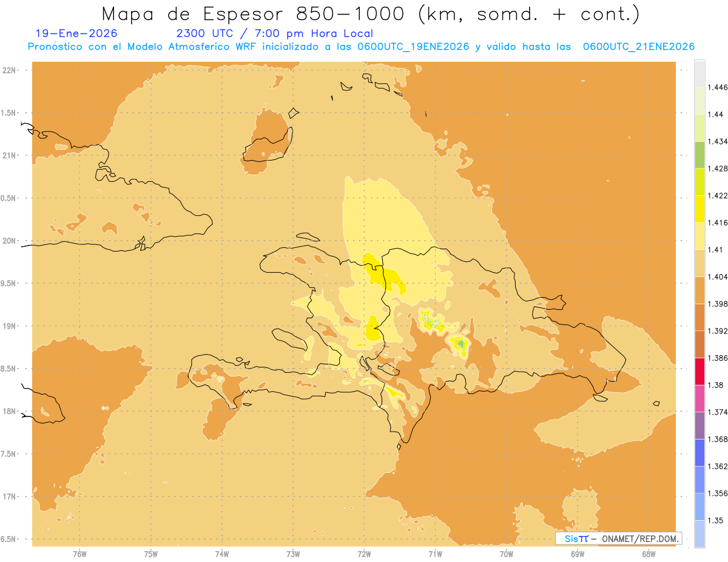Click the colorbar value '1.44'

pos(715,114)
